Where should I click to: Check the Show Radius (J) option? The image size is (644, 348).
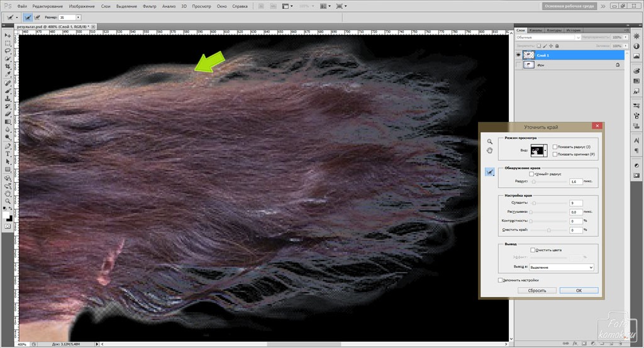tap(554, 146)
